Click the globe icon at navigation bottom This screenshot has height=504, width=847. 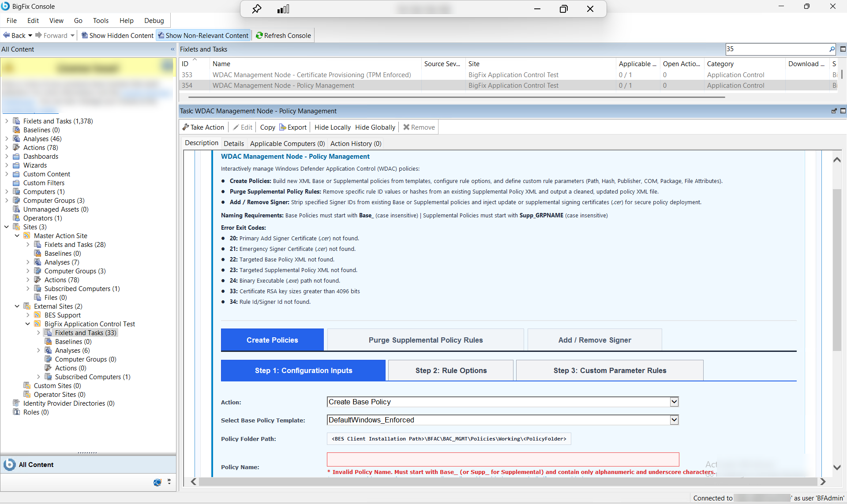[157, 482]
